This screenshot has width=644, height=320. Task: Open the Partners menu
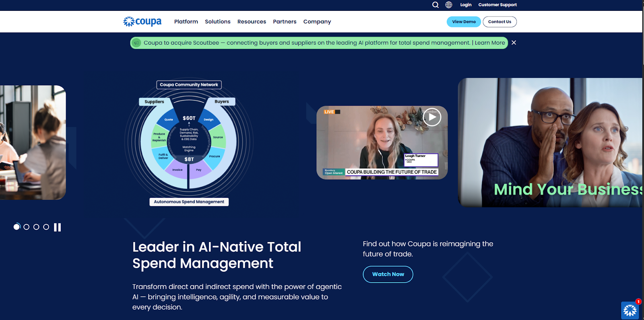[285, 22]
